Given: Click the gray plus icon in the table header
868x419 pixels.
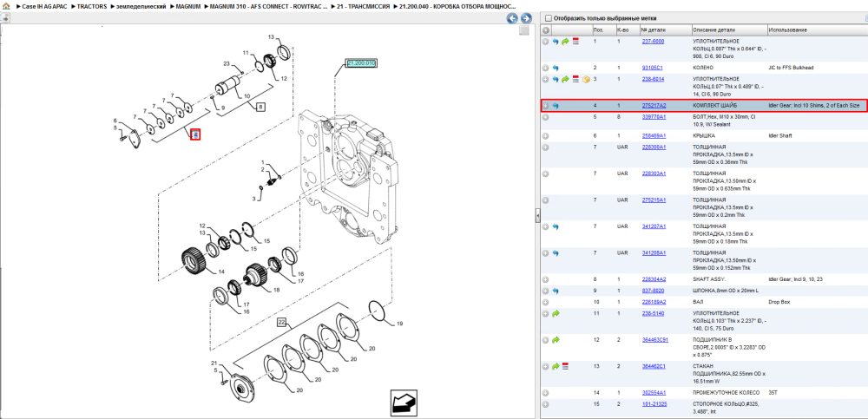Looking at the screenshot, I should click(546, 29).
